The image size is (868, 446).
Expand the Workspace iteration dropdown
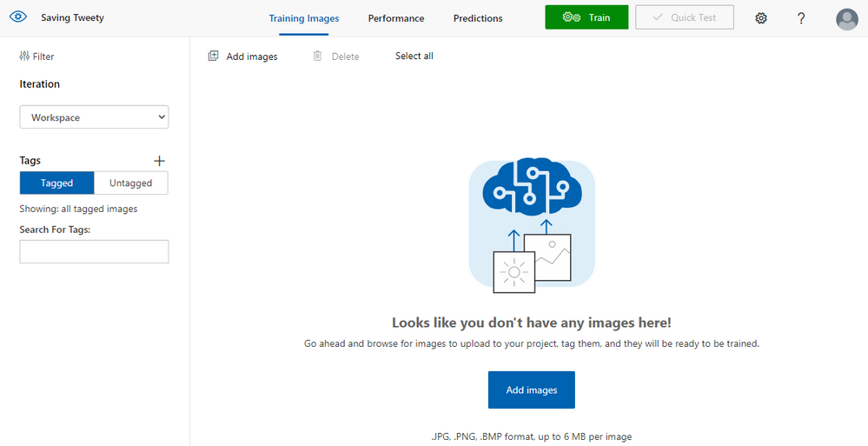(x=94, y=117)
